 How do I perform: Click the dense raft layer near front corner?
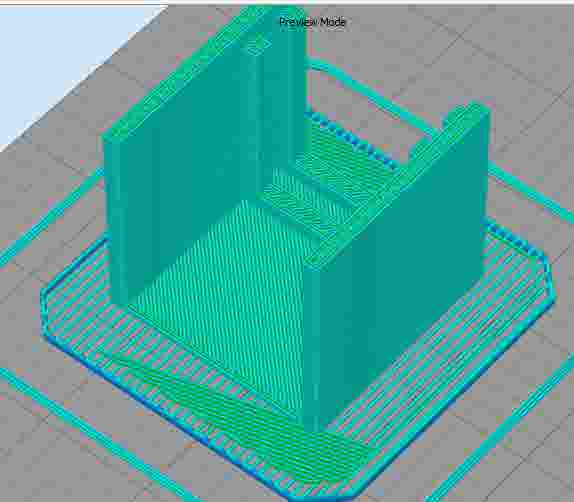click(256, 432)
